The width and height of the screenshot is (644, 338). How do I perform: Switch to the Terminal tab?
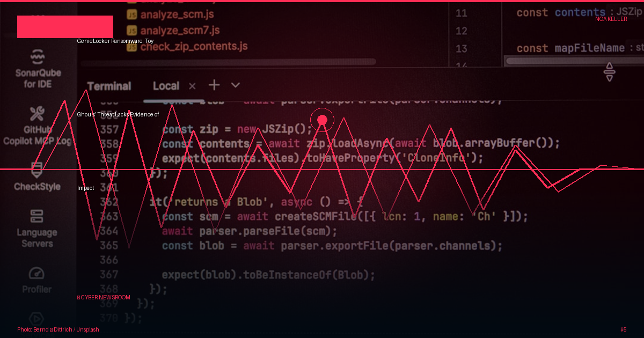(109, 86)
